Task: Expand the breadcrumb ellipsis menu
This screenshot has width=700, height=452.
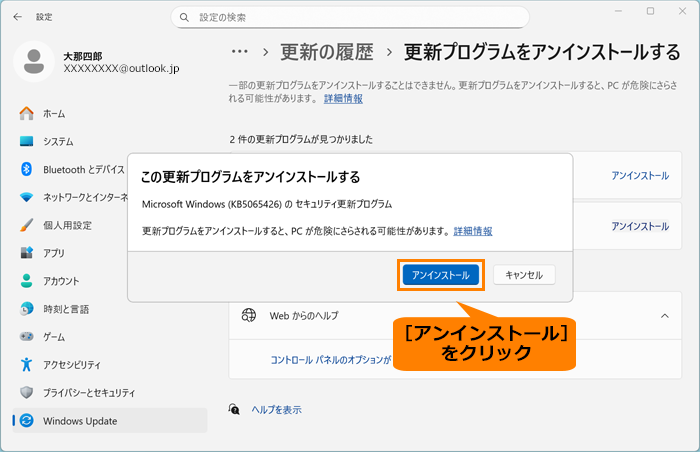Action: tap(240, 52)
